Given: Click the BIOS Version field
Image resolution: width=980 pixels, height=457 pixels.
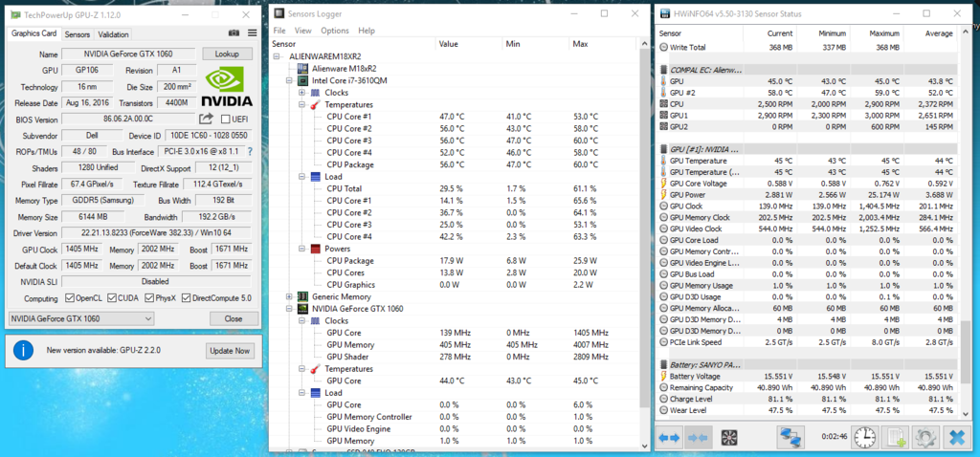Looking at the screenshot, I should [x=128, y=120].
